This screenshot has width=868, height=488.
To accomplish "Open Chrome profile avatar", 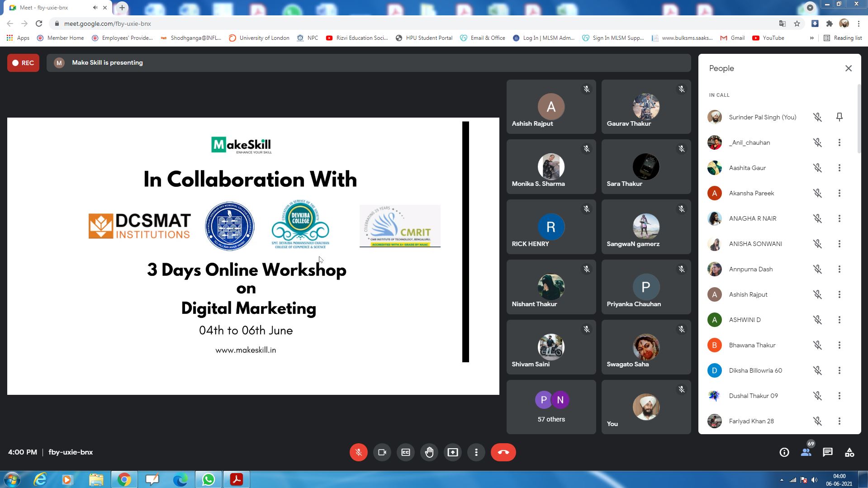I will (x=844, y=24).
